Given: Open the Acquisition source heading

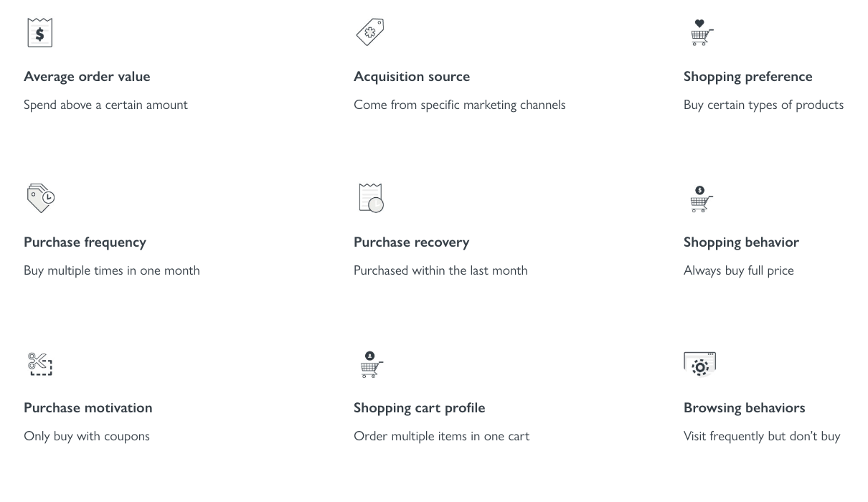Looking at the screenshot, I should 412,77.
